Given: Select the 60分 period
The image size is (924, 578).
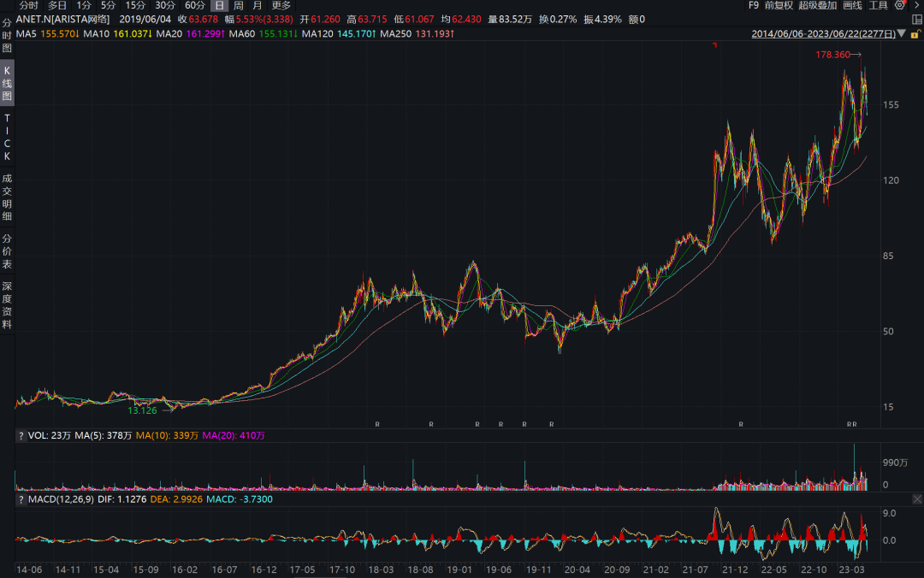Looking at the screenshot, I should pyautogui.click(x=195, y=5).
